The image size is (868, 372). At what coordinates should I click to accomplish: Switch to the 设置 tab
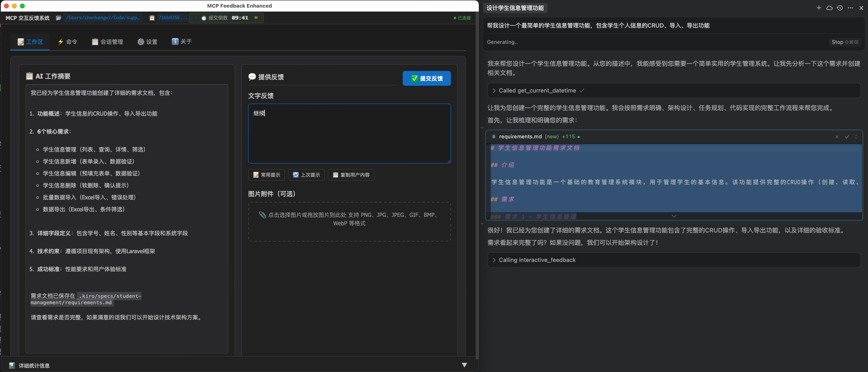click(147, 41)
